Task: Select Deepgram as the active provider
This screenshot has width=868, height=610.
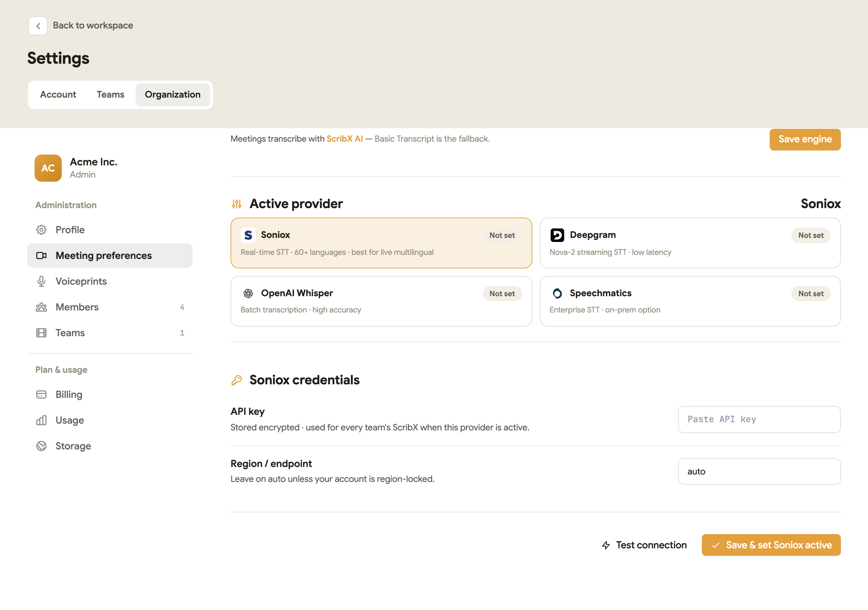Action: [690, 243]
